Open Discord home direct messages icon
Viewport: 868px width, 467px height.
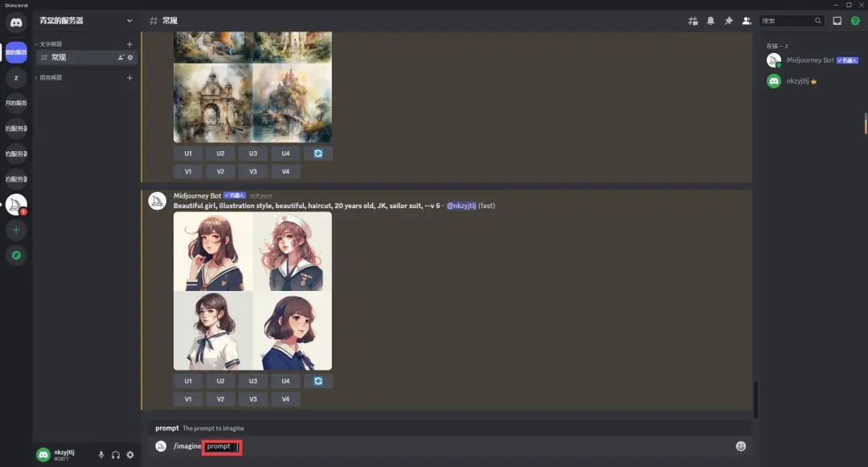click(16, 23)
